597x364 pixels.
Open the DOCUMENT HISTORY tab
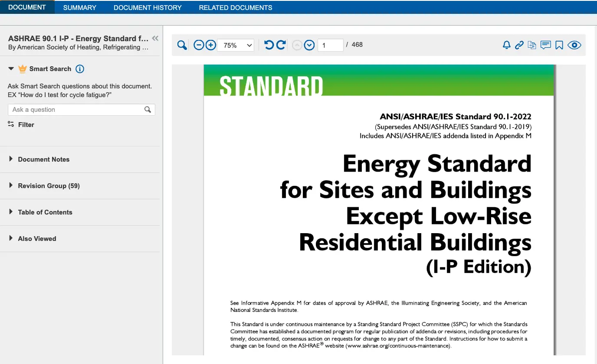pyautogui.click(x=148, y=7)
